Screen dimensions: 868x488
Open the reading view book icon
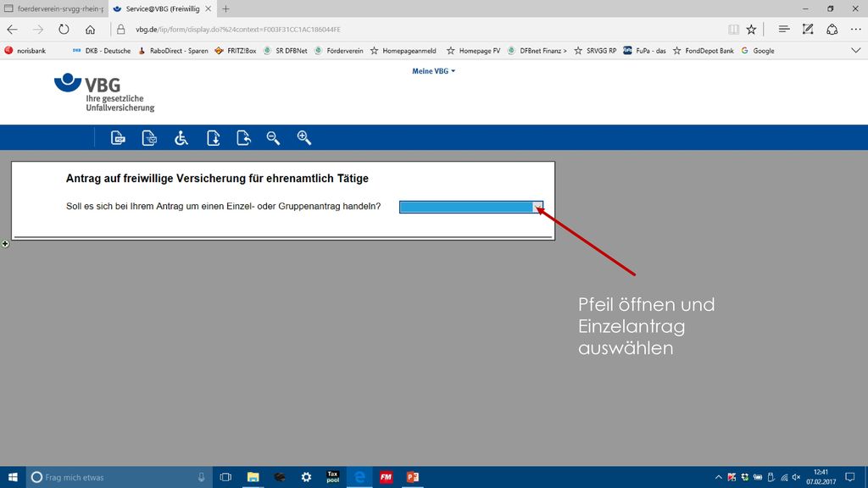tap(733, 30)
